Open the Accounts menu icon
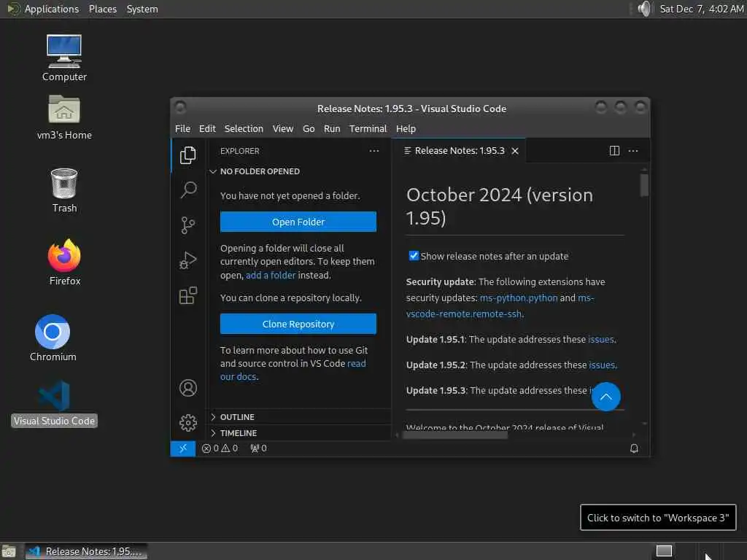This screenshot has width=747, height=560. [187, 388]
